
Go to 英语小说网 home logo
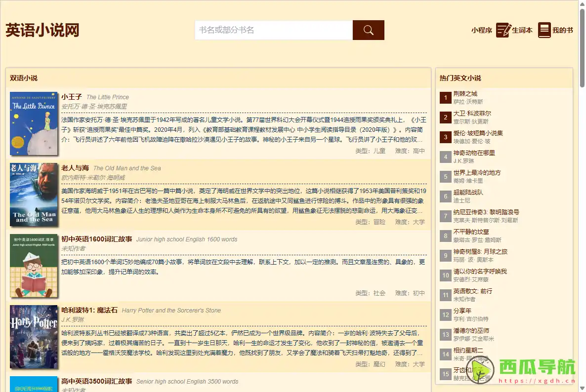pos(42,30)
